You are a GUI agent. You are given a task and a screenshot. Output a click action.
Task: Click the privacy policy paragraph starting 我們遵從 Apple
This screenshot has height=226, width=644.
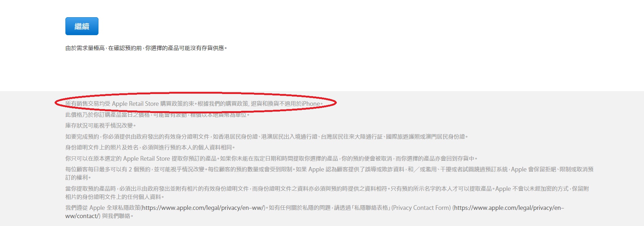point(315,212)
